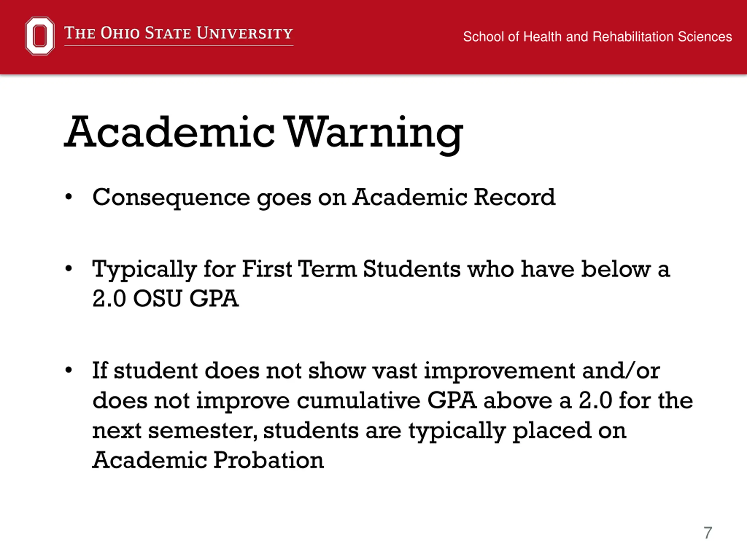Click School of Health and Rehabilitation Sciences text

597,36
